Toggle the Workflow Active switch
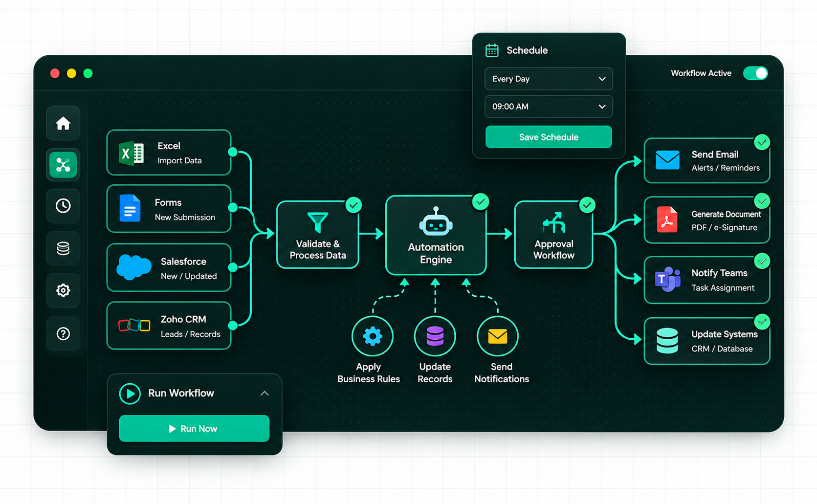The image size is (817, 504). (x=756, y=73)
